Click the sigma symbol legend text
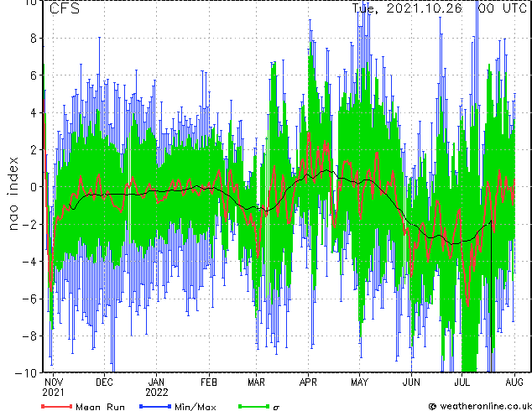The height and width of the screenshot is (411, 532). click(276, 408)
